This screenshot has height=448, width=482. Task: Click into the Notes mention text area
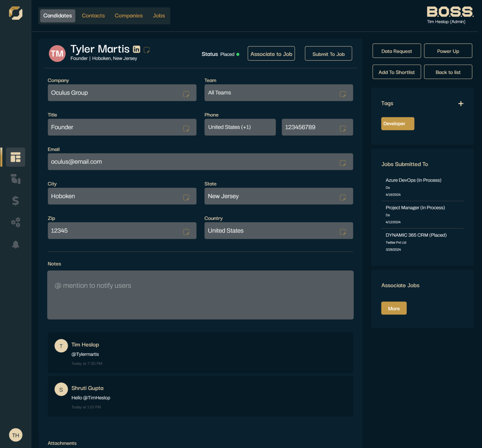click(x=200, y=295)
